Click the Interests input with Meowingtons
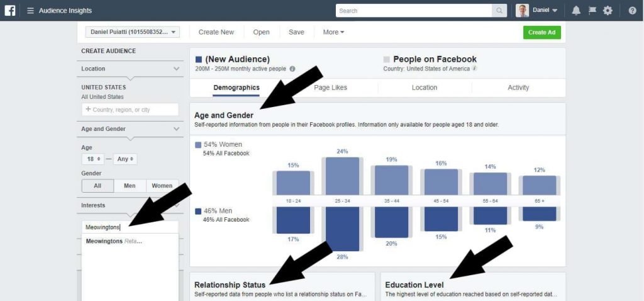This screenshot has width=644, height=301. (x=130, y=227)
